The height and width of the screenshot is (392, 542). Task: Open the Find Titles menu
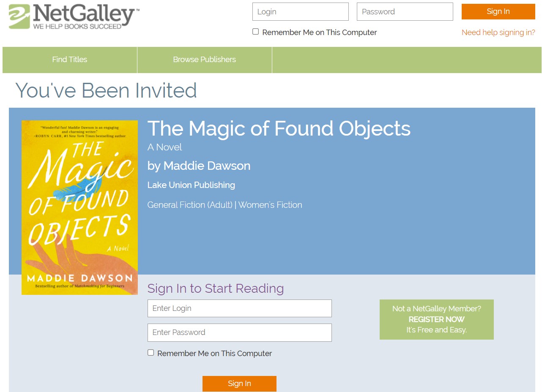[x=70, y=60]
